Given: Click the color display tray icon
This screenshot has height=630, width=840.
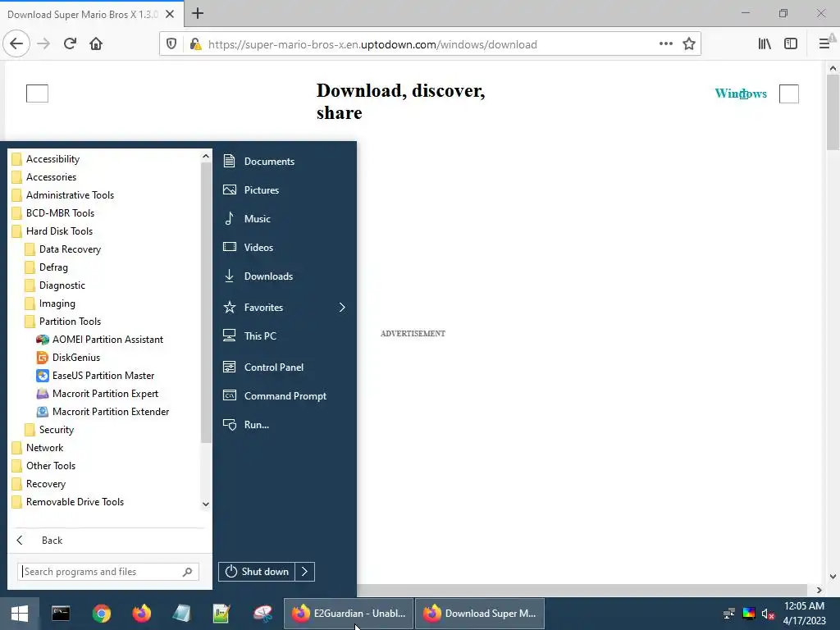Looking at the screenshot, I should click(x=748, y=614).
